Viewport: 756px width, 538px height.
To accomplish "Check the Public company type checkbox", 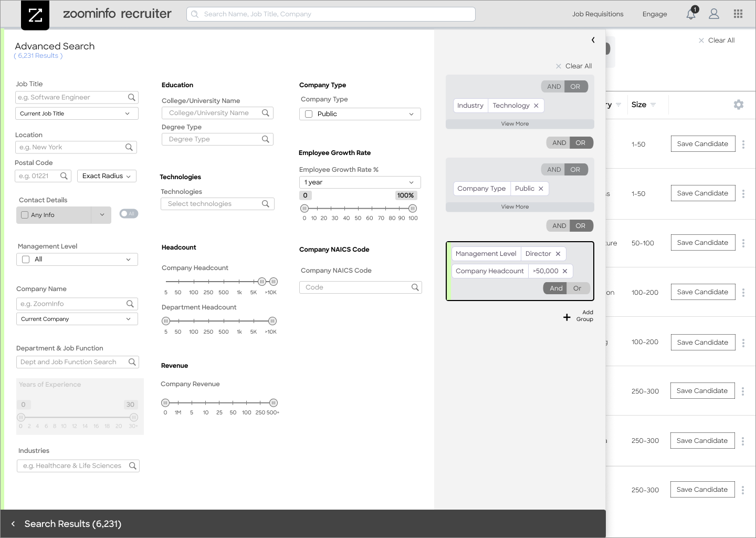I will click(x=309, y=114).
